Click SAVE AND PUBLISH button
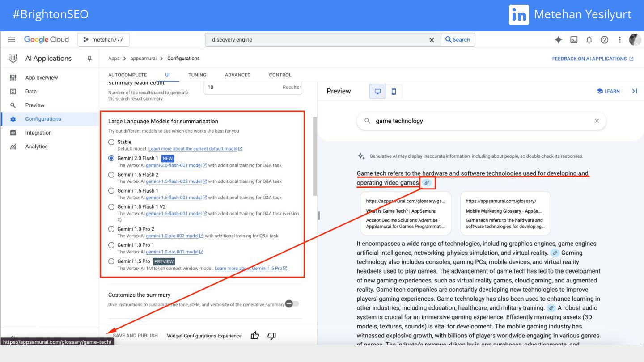644x362 pixels. 135,336
